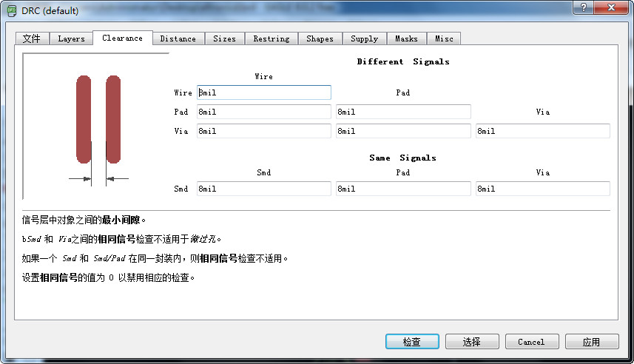Click the Via-to-Pad clearance field
634x364 pixels.
[403, 131]
